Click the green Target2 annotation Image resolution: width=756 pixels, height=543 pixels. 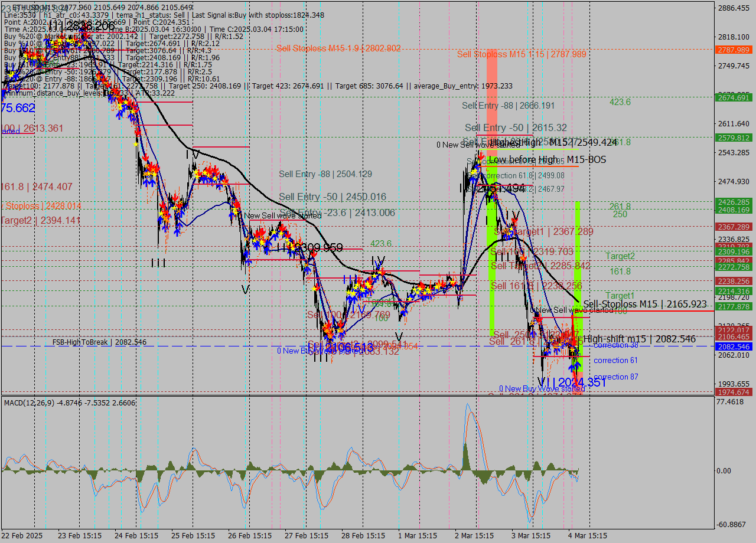coord(620,256)
